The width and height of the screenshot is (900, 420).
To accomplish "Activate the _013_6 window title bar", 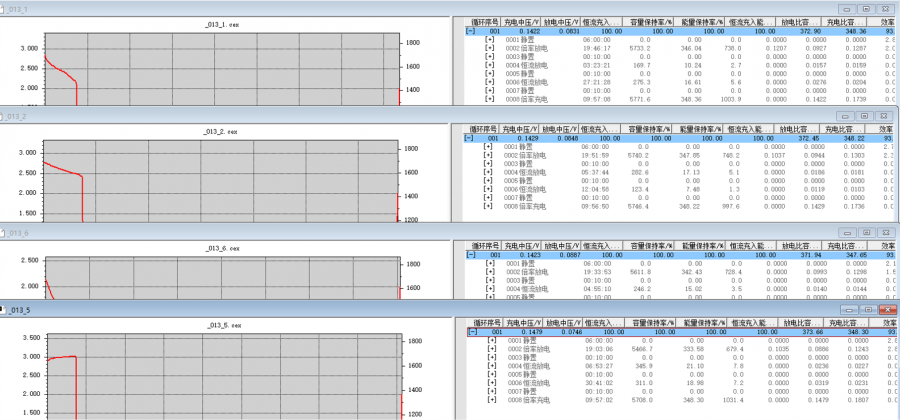I will 400,232.
